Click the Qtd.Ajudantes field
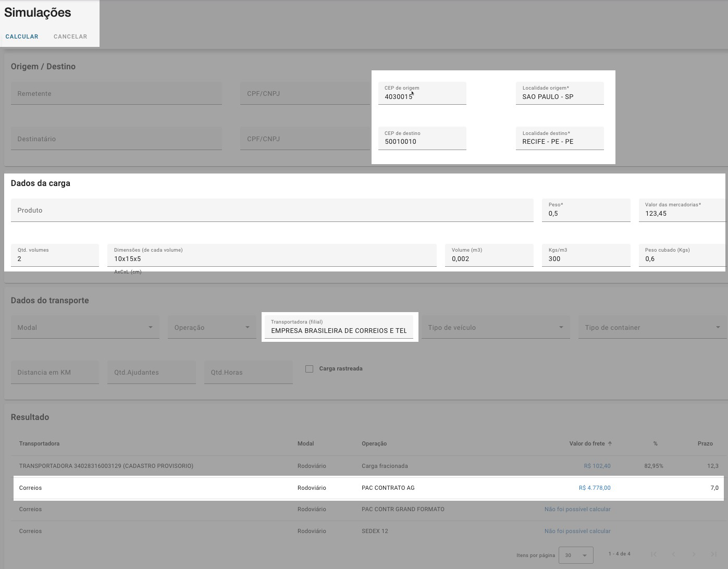This screenshot has height=569, width=728. (152, 372)
